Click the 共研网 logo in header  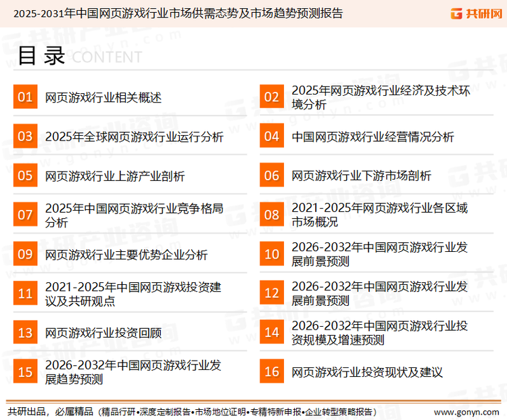[477, 14]
